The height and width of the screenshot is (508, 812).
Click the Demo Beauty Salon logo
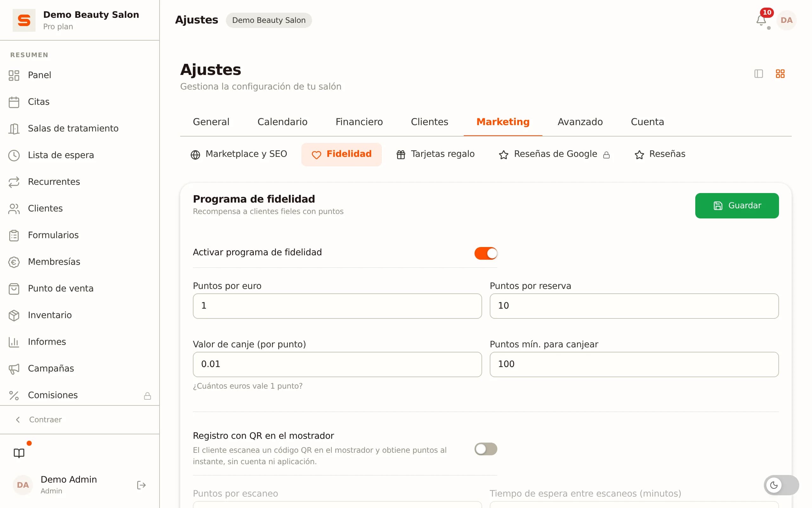pyautogui.click(x=24, y=20)
